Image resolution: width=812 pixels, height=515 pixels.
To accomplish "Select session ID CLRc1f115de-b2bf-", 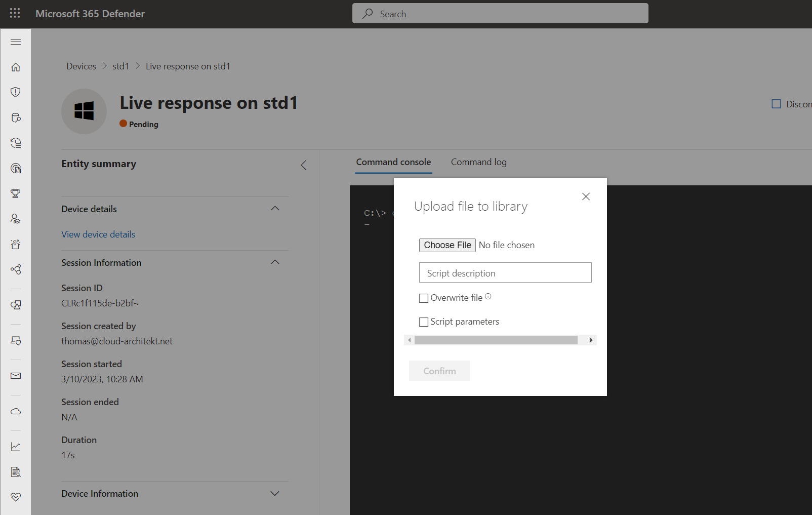I will pos(100,303).
